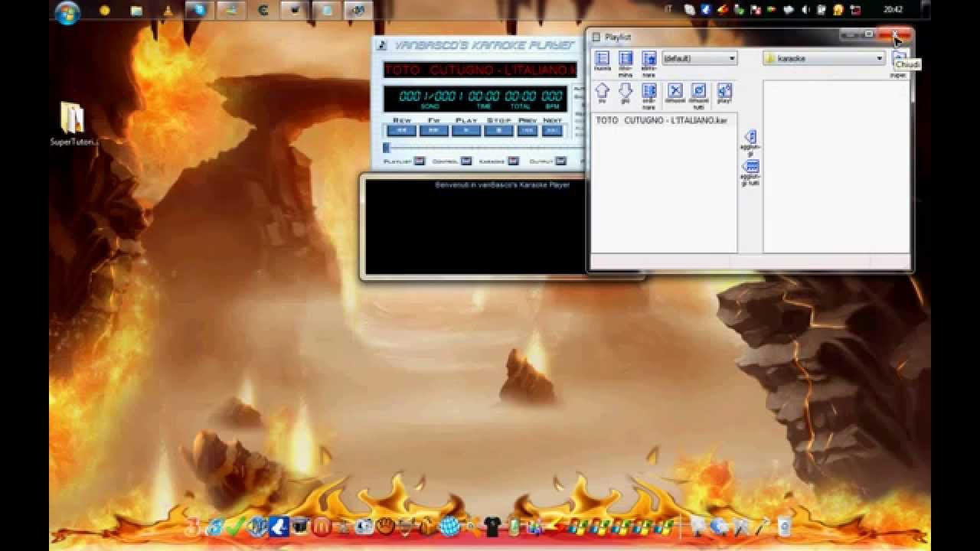Screen dimensions: 980x551
Task: Click the blue globe dock icon
Action: (449, 527)
